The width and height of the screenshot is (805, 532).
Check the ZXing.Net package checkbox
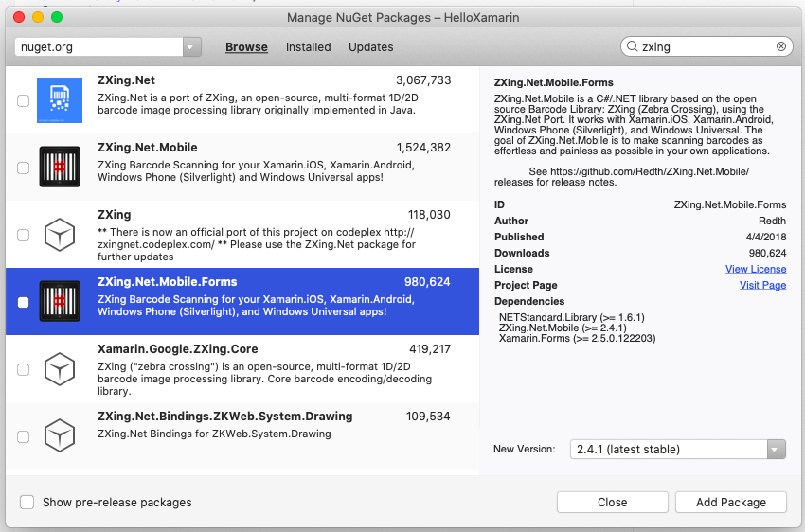click(x=23, y=100)
